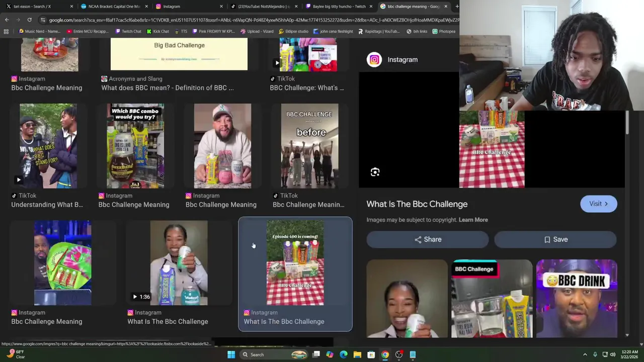Save the selected image
The height and width of the screenshot is (362, 644).
pyautogui.click(x=555, y=239)
